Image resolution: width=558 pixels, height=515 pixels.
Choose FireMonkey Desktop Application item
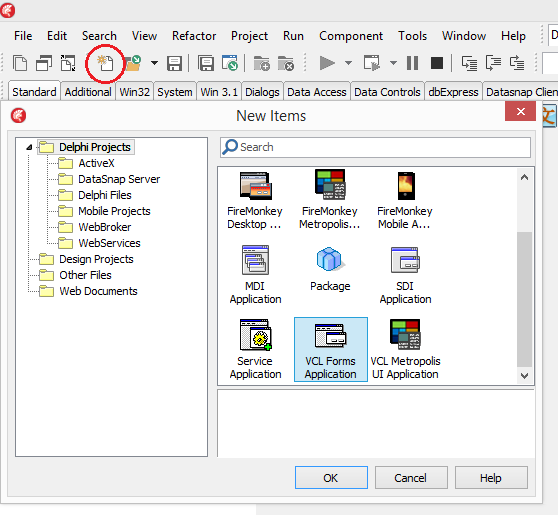tap(255, 200)
